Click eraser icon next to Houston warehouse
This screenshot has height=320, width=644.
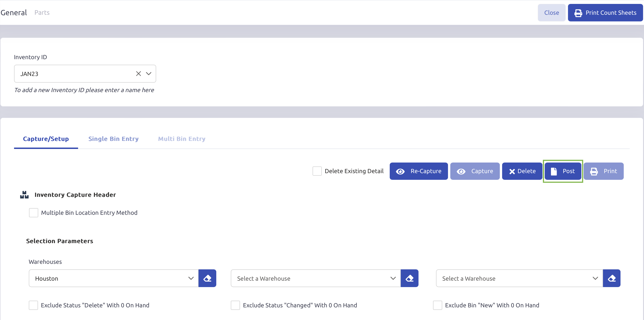point(207,278)
